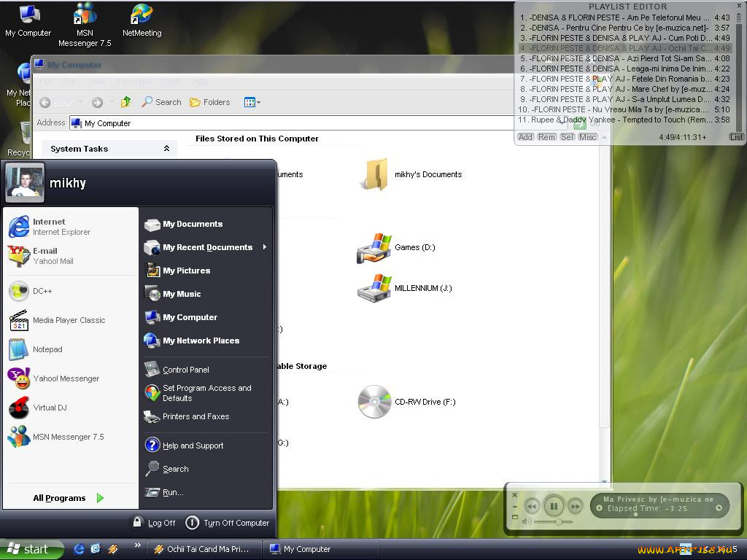The width and height of the screenshot is (747, 560).
Task: Click Log Off button
Action: pyautogui.click(x=154, y=522)
